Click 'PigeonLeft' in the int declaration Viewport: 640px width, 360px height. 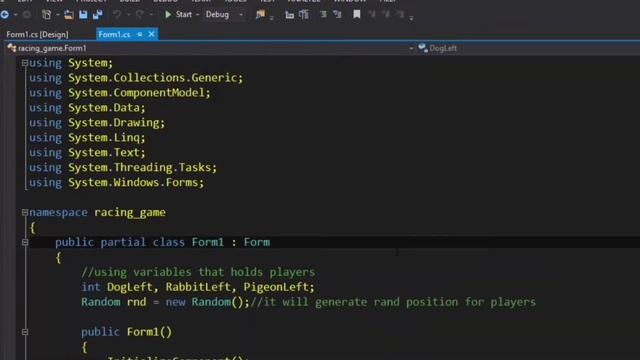point(276,287)
